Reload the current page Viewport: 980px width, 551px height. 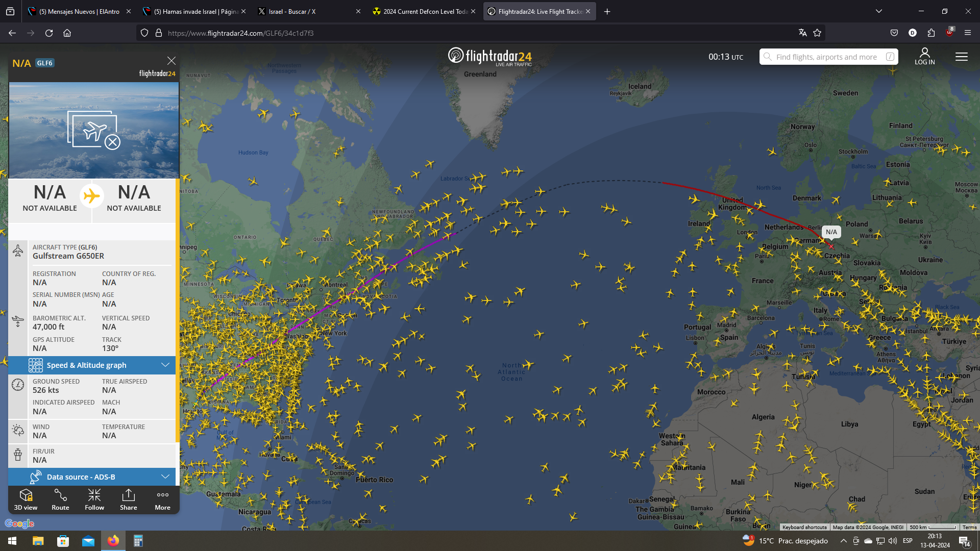tap(49, 33)
